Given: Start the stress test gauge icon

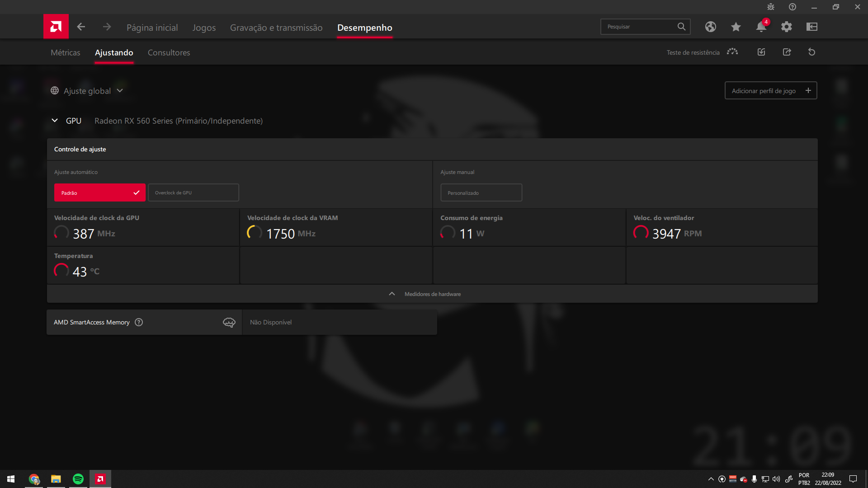Looking at the screenshot, I should click(732, 52).
